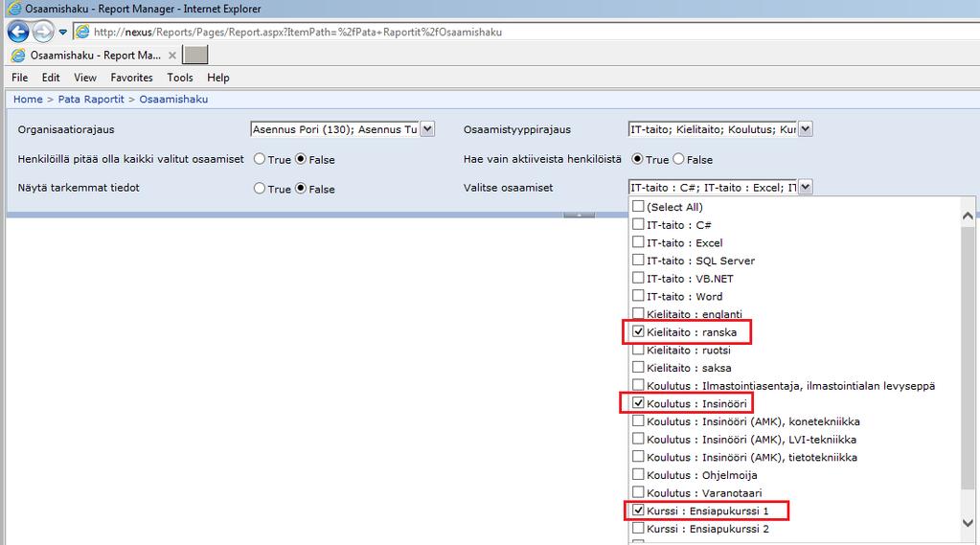This screenshot has width=980, height=545.
Task: Check IT-taito : SQL Server checkbox
Action: click(638, 260)
